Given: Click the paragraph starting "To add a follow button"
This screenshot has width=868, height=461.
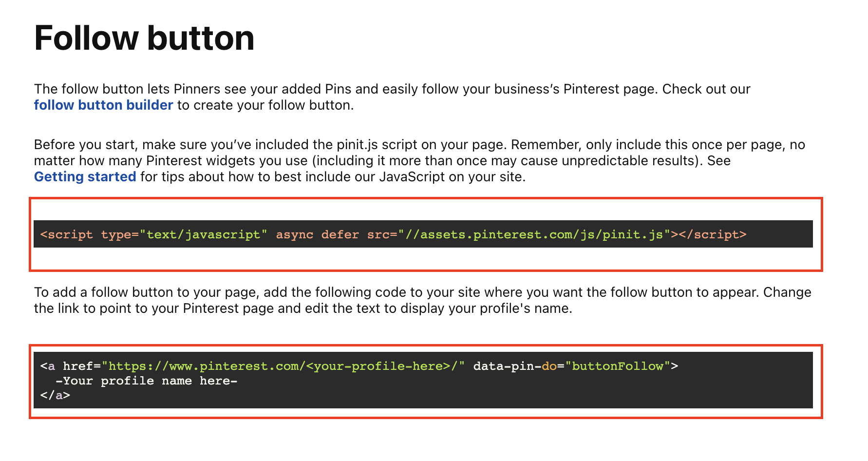Looking at the screenshot, I should point(423,300).
